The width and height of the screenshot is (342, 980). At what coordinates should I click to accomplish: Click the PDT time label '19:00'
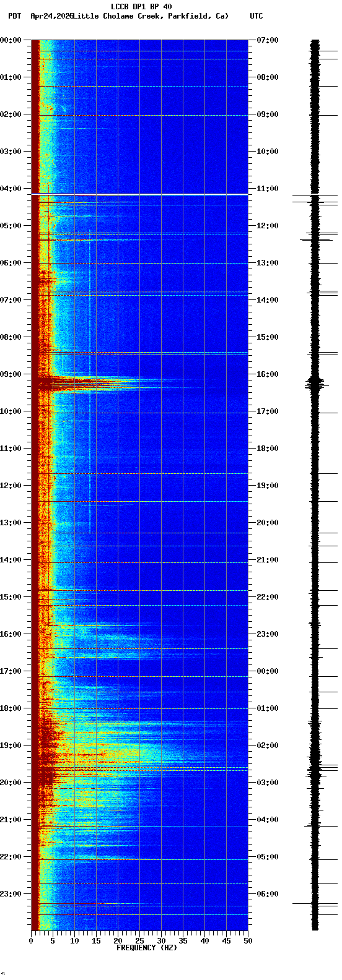pos(11,746)
